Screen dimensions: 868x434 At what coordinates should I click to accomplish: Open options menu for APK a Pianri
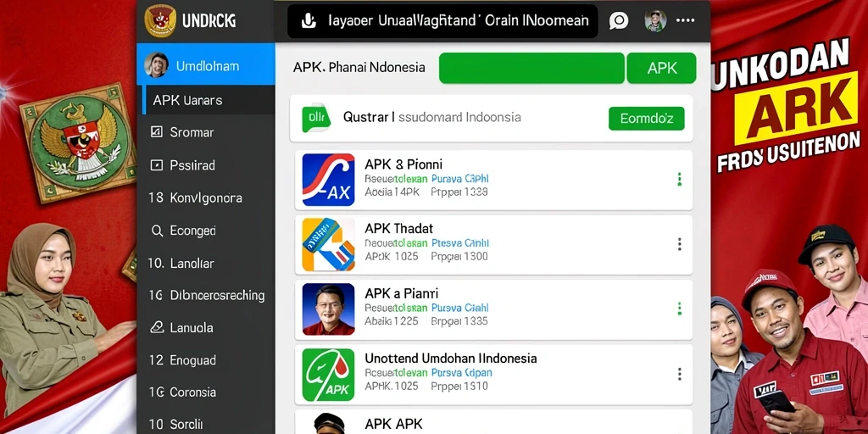coord(679,309)
